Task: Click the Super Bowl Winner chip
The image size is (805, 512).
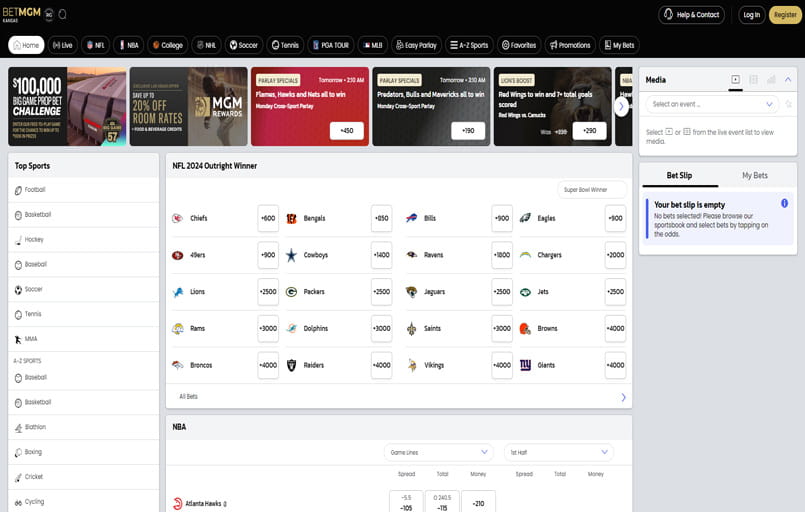Action: click(x=592, y=190)
